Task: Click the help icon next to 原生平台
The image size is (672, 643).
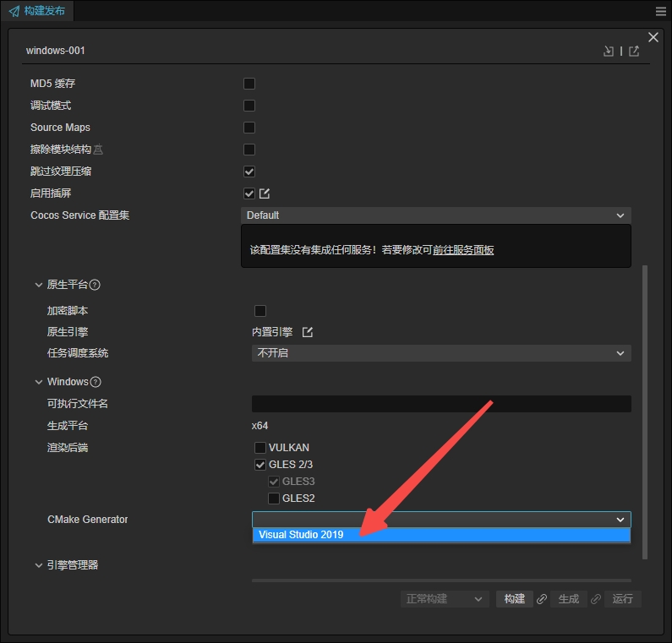Action: coord(96,285)
